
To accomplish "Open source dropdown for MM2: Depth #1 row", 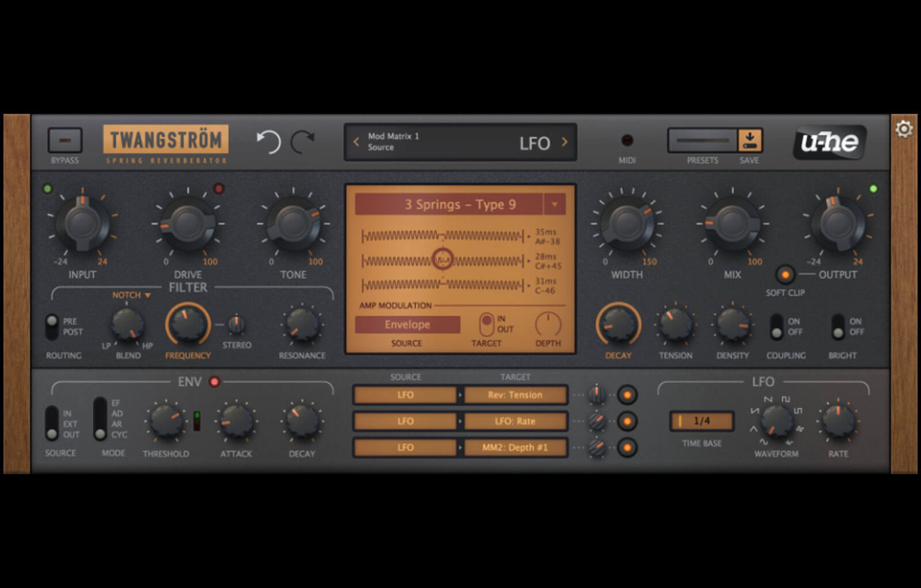I will (x=405, y=448).
